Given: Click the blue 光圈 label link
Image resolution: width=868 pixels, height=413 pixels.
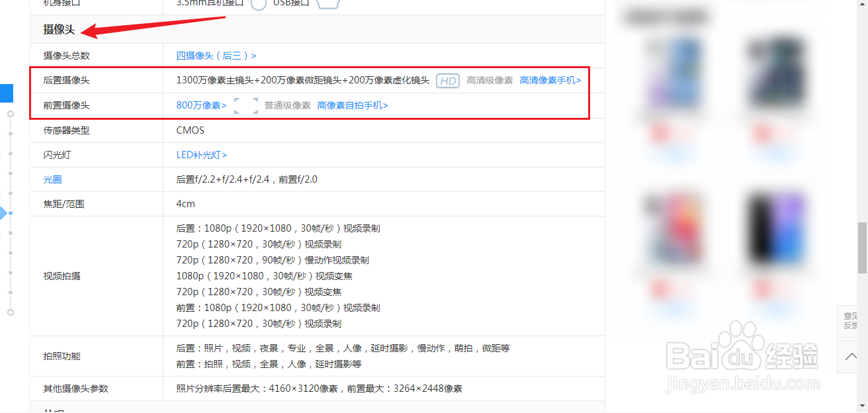Looking at the screenshot, I should coord(52,179).
